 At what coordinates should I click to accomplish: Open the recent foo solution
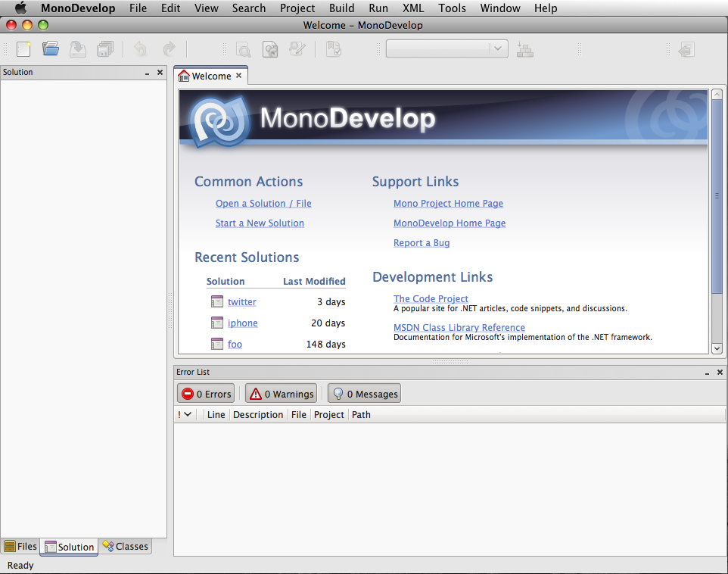click(235, 344)
